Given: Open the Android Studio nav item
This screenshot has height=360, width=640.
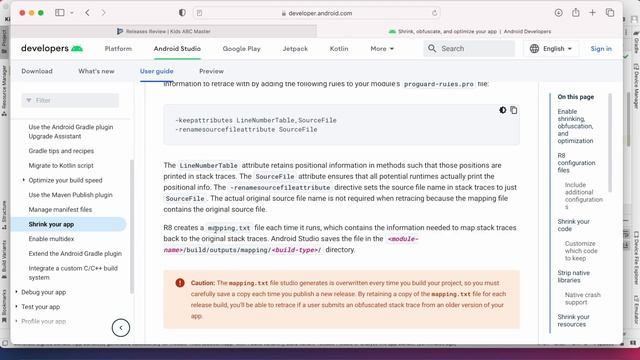Looking at the screenshot, I should click(177, 49).
